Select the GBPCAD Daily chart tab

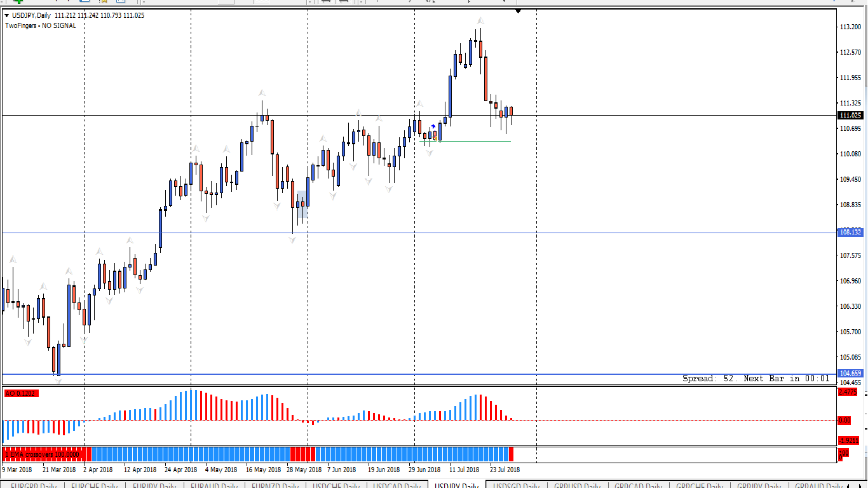(638, 484)
